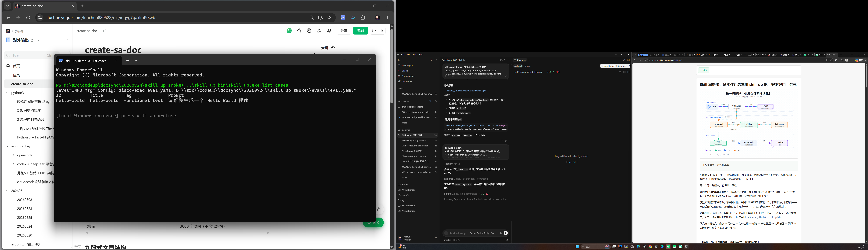The width and height of the screenshot is (868, 250).
Task: Open the File menu in Cursor
Action: click(x=402, y=55)
